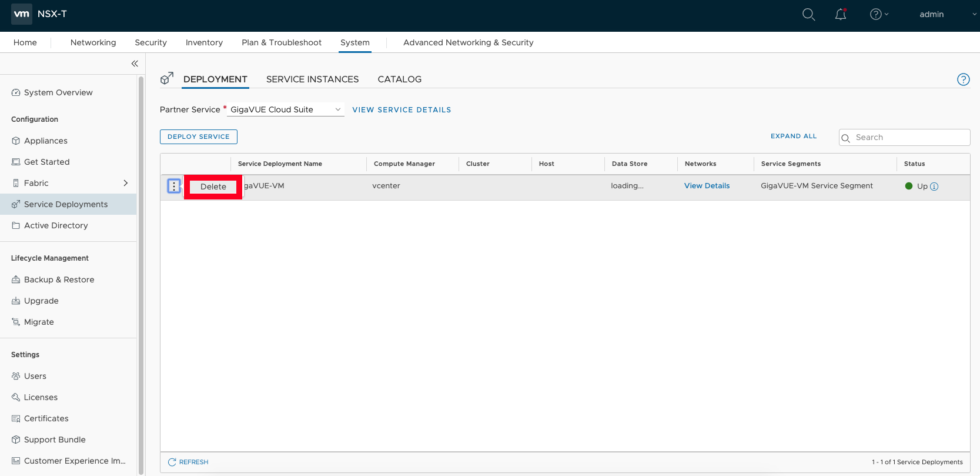
Task: Click the Compute Manager column header
Action: point(404,164)
